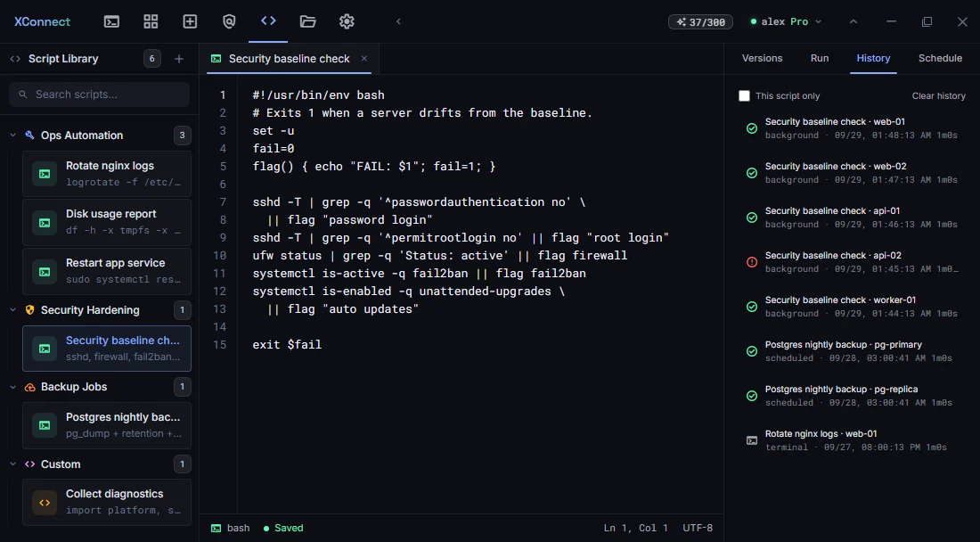The height and width of the screenshot is (542, 980).
Task: Open the Restart app service script
Action: pos(107,271)
